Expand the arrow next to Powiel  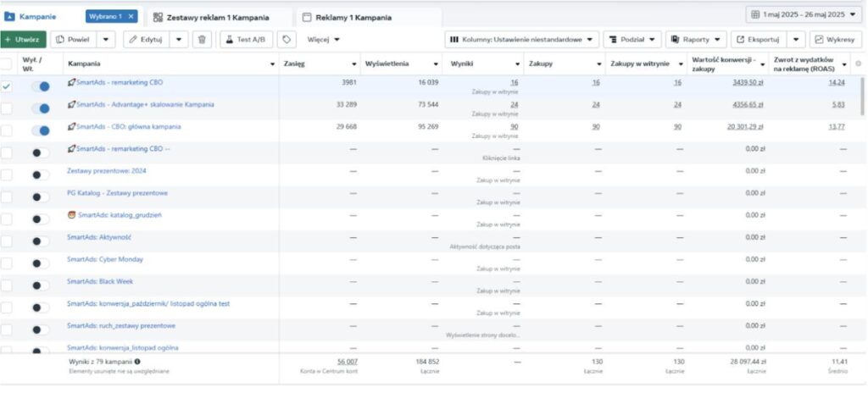point(106,39)
